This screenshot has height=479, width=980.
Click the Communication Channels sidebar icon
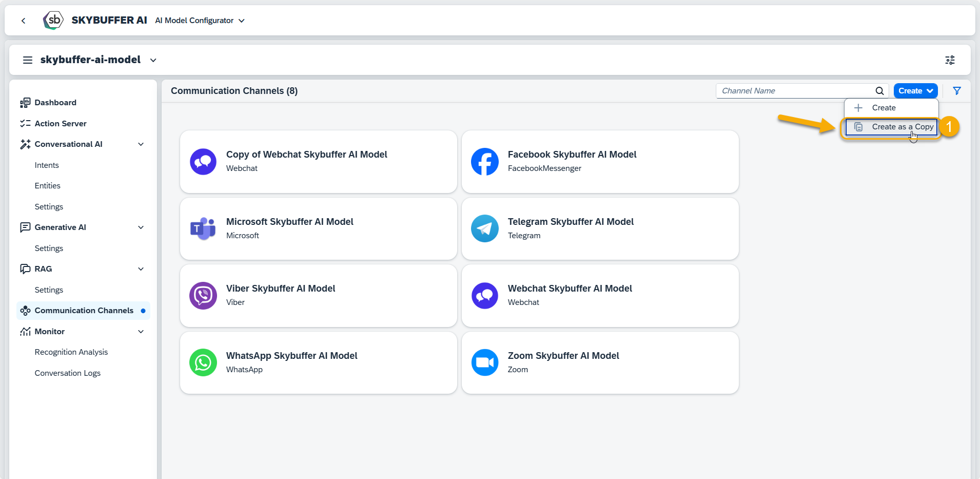(x=25, y=311)
